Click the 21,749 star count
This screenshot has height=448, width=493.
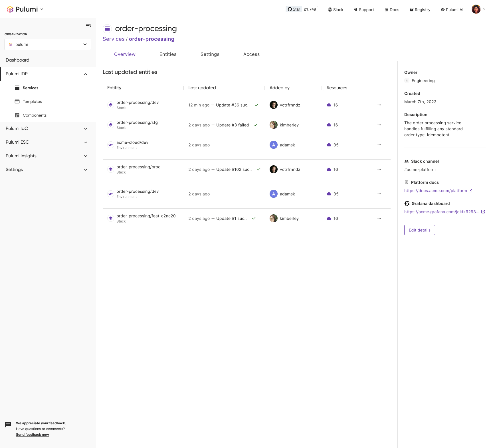(x=310, y=9)
